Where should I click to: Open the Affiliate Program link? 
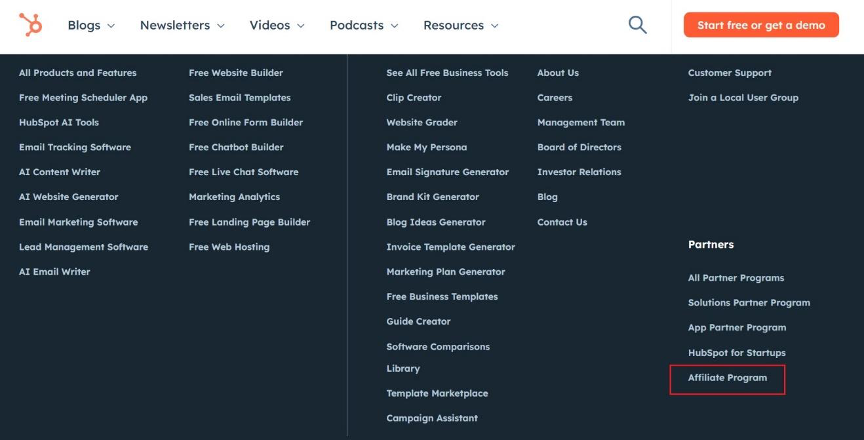pos(727,378)
